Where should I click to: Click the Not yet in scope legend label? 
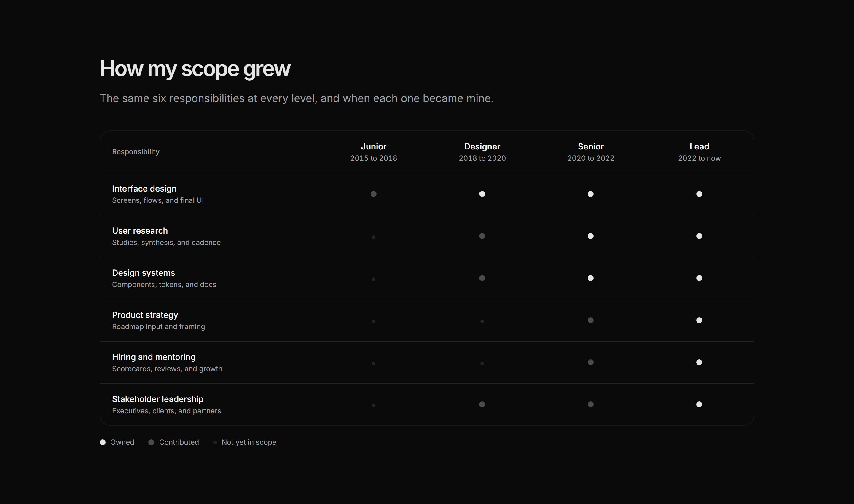(249, 442)
